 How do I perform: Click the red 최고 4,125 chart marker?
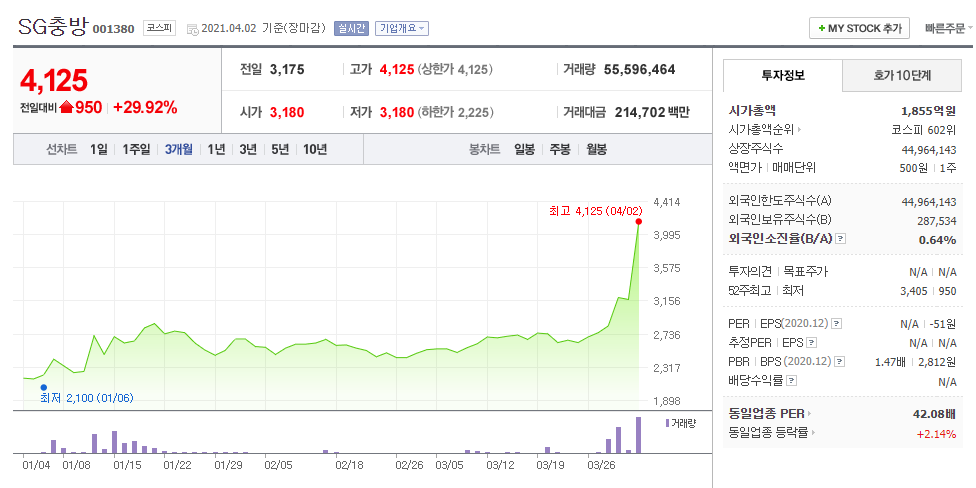point(639,222)
